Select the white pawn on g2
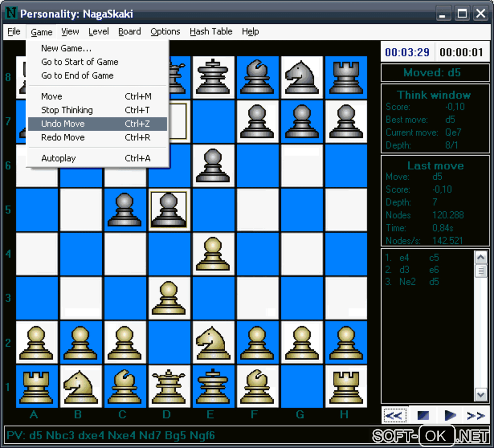The height and width of the screenshot is (448, 494). [302, 342]
